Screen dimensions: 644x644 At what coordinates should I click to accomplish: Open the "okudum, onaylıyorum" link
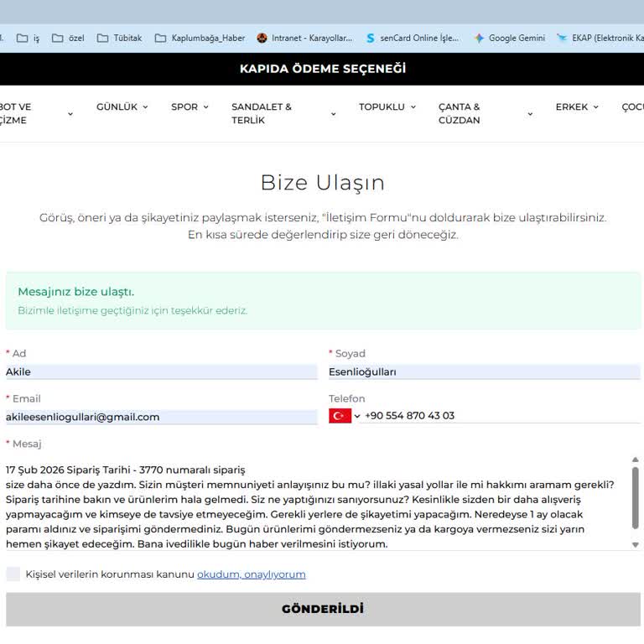tap(251, 574)
